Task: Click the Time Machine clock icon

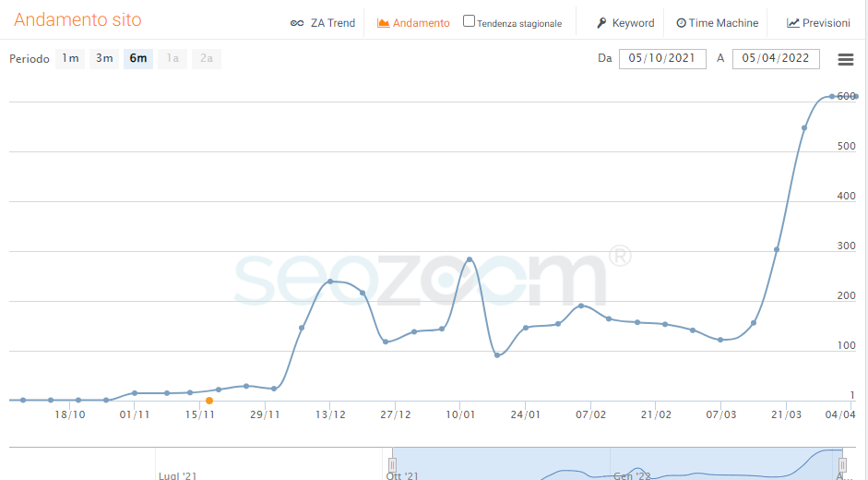Action: click(681, 23)
